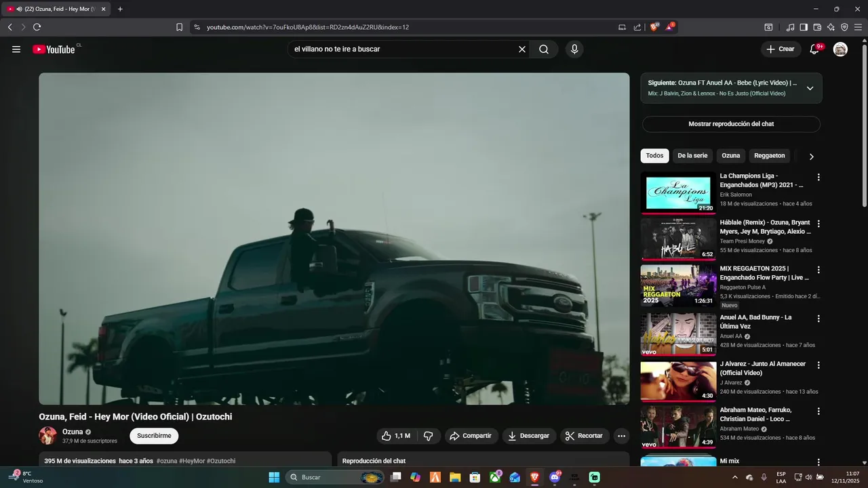The height and width of the screenshot is (488, 868).
Task: Like the Hey Mor video
Action: [x=396, y=436]
